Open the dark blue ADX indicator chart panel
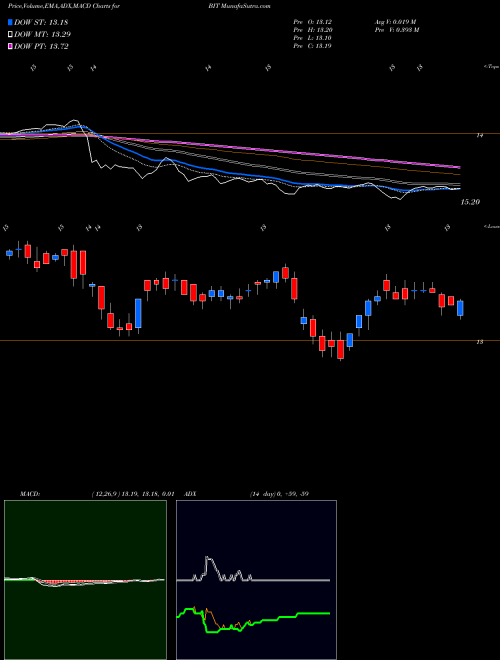500x660 pixels. pyautogui.click(x=256, y=580)
